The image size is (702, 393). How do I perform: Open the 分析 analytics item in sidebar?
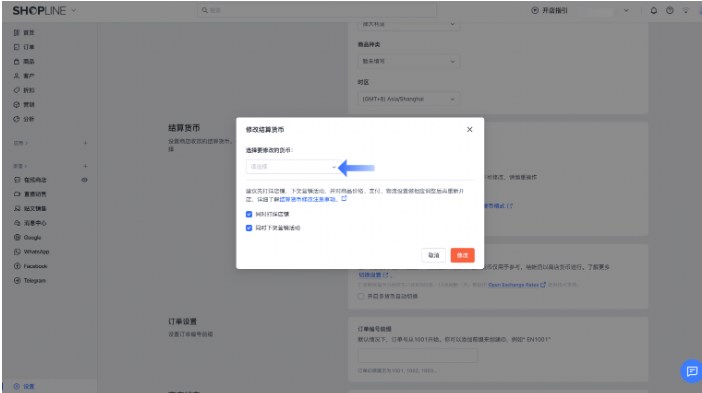click(29, 119)
